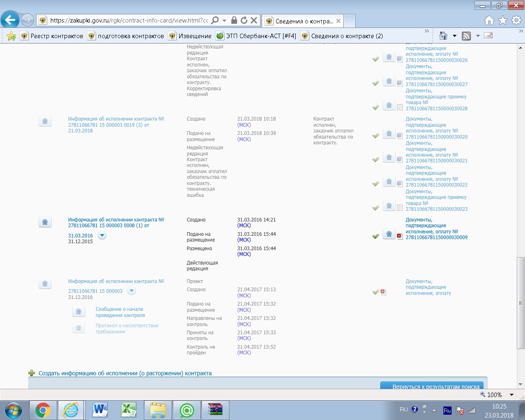Open the Windows Start menu
525x420 pixels.
(x=14, y=410)
